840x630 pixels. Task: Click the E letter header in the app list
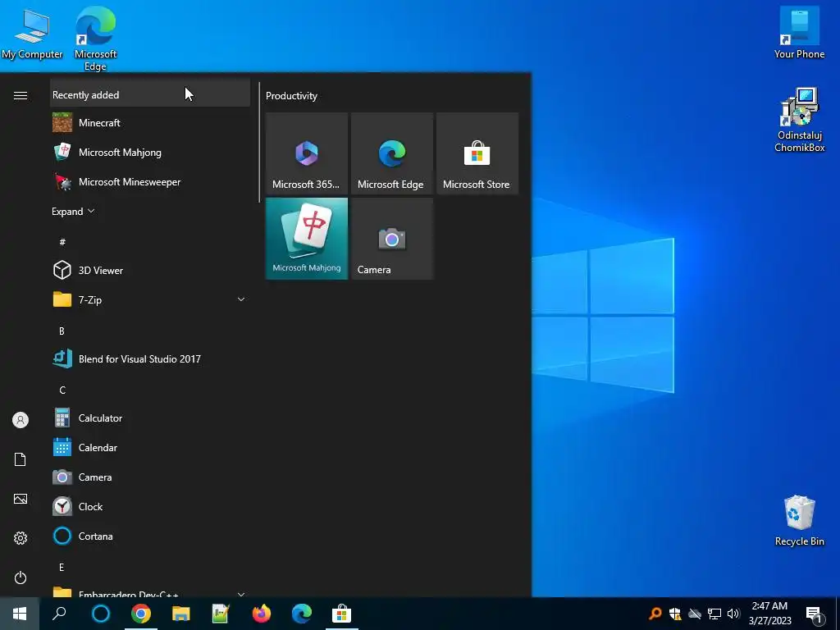click(x=62, y=567)
